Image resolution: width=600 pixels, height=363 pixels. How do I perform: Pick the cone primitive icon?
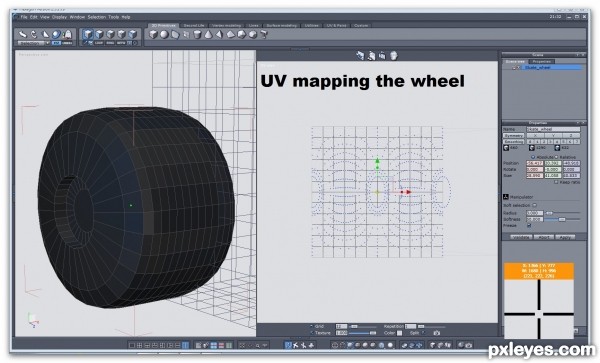pyautogui.click(x=208, y=35)
